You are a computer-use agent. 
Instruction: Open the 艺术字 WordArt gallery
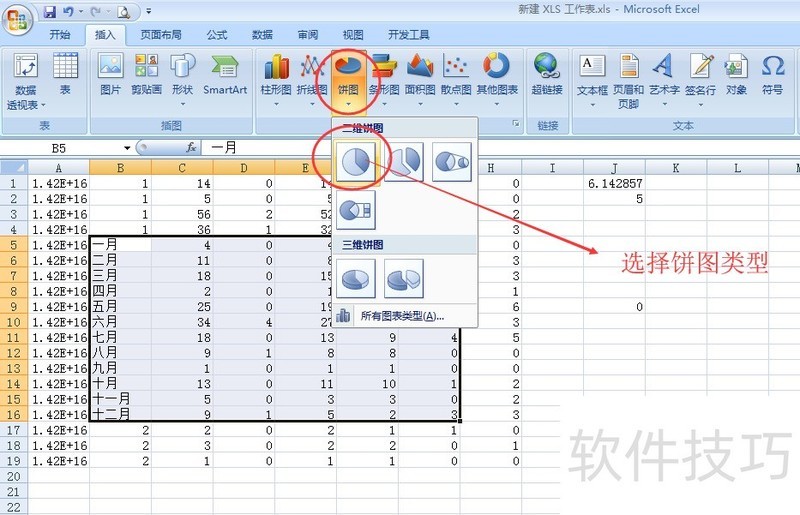pyautogui.click(x=664, y=81)
